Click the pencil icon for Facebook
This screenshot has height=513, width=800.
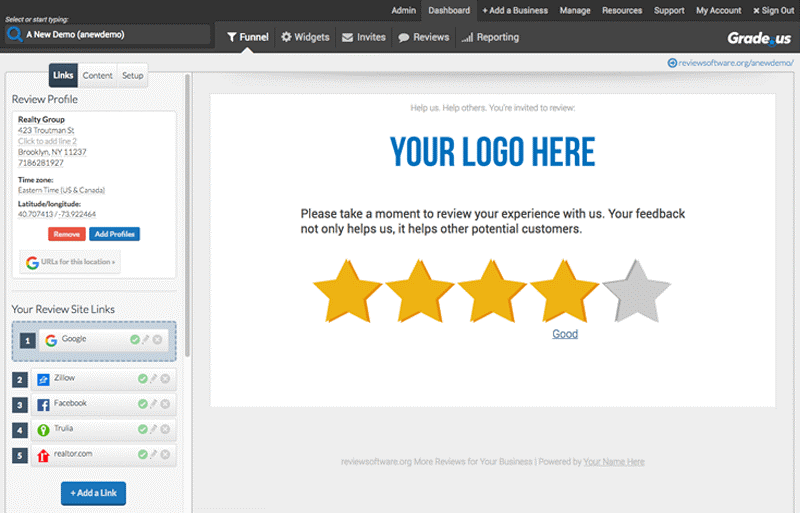(x=154, y=404)
